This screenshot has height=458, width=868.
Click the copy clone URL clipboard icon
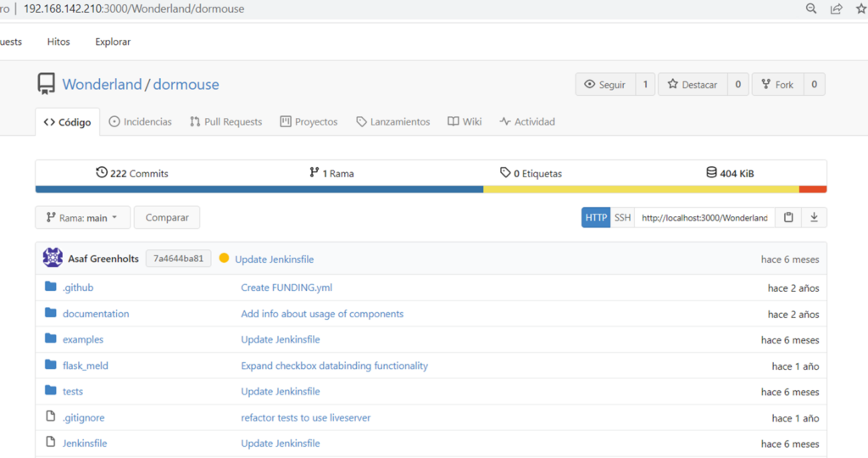pos(788,218)
